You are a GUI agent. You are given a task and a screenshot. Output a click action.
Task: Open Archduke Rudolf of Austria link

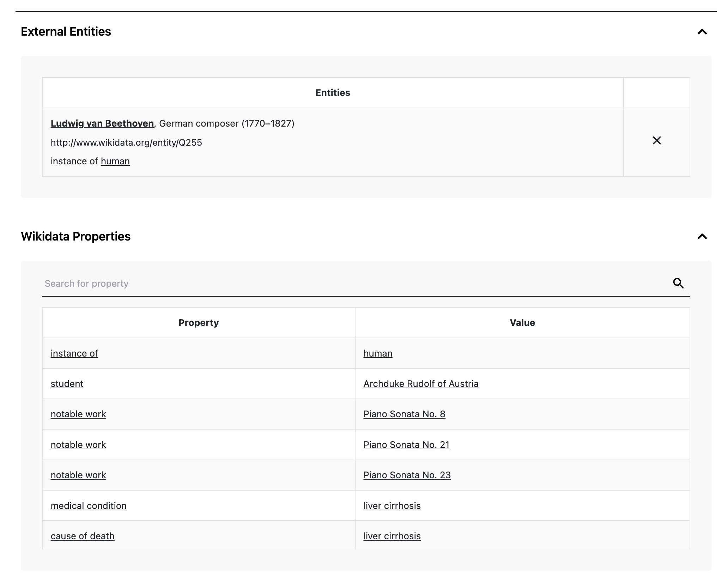tap(421, 384)
